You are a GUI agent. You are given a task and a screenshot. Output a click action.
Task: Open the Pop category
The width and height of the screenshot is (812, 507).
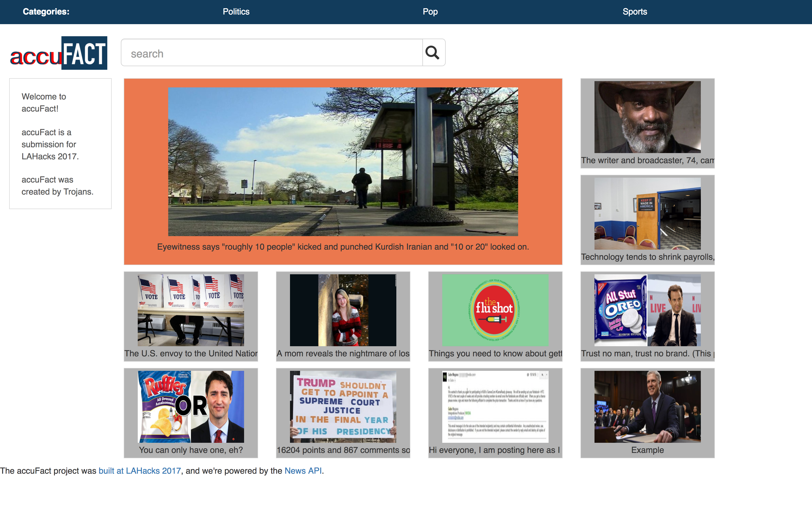tap(430, 12)
